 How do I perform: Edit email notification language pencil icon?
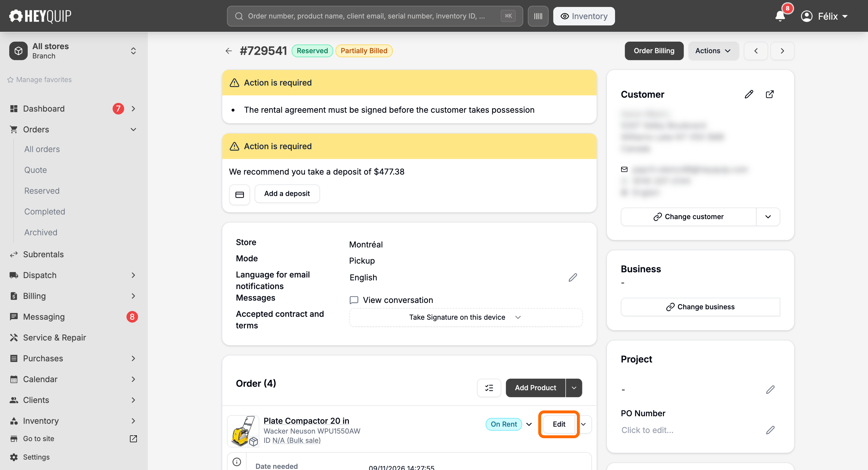point(573,277)
